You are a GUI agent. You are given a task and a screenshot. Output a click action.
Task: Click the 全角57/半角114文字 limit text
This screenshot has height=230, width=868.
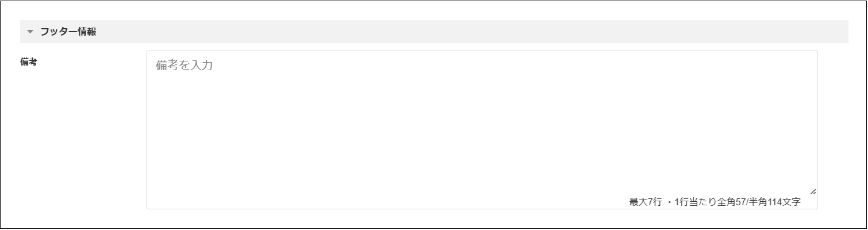point(759,202)
